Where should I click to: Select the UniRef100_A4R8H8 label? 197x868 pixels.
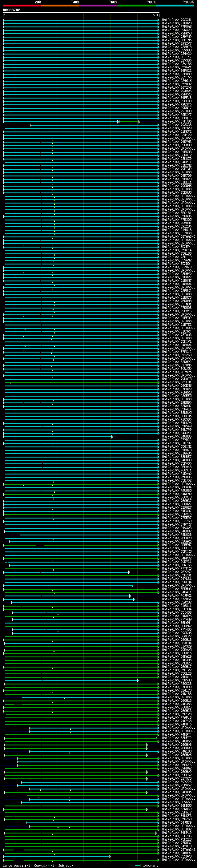click(177, 460)
